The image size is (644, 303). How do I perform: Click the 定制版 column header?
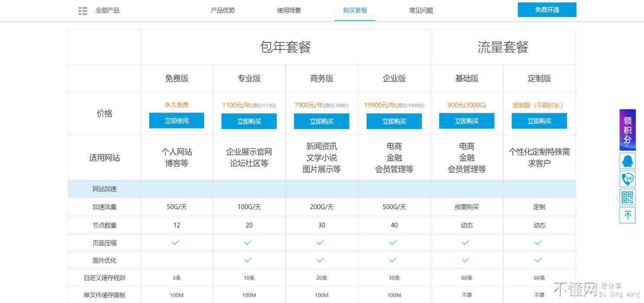pyautogui.click(x=539, y=78)
